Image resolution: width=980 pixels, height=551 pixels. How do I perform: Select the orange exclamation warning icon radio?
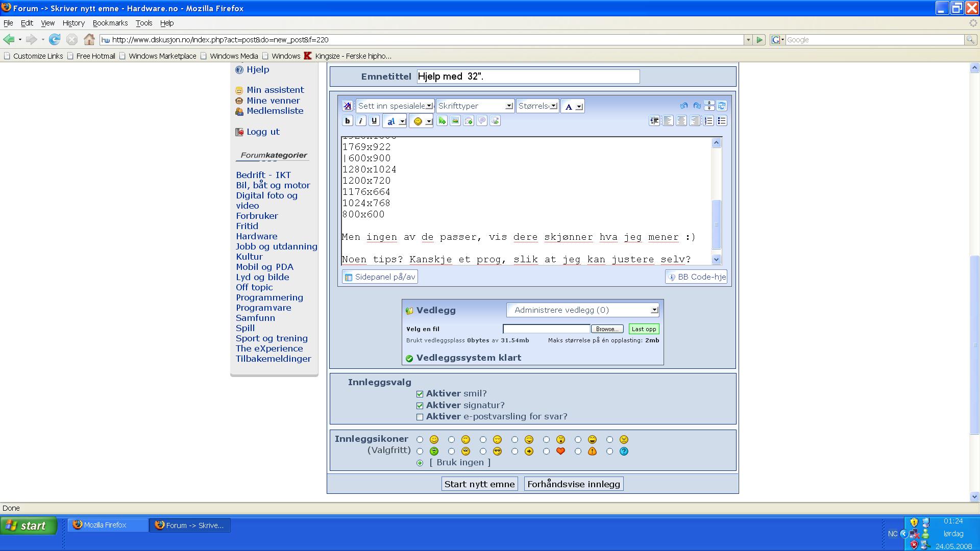point(578,451)
